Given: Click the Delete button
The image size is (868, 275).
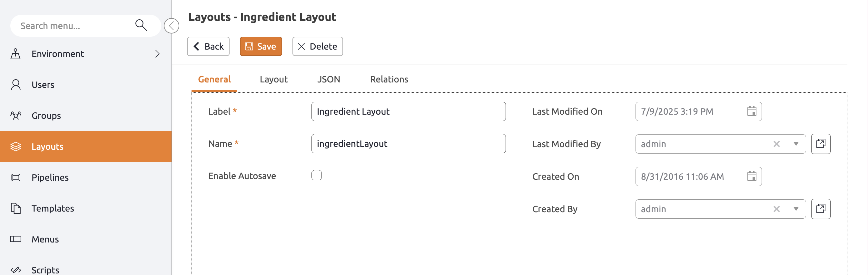Looking at the screenshot, I should click(x=317, y=46).
